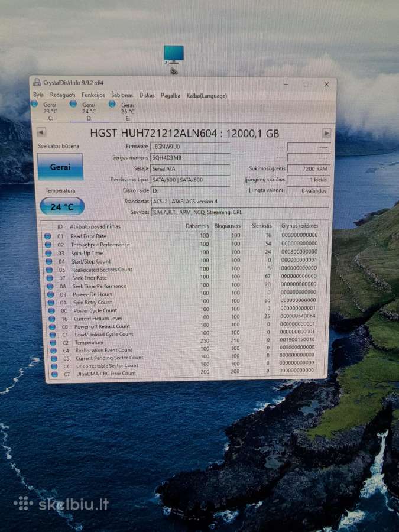Click status icon for Load/Unload Cycle Count
The height and width of the screenshot is (532, 399).
click(53, 335)
